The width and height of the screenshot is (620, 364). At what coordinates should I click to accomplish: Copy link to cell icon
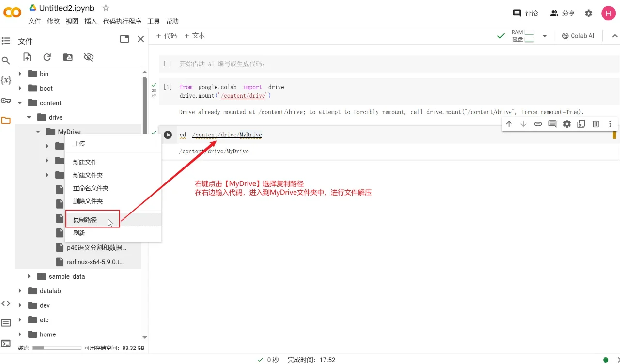click(x=538, y=124)
